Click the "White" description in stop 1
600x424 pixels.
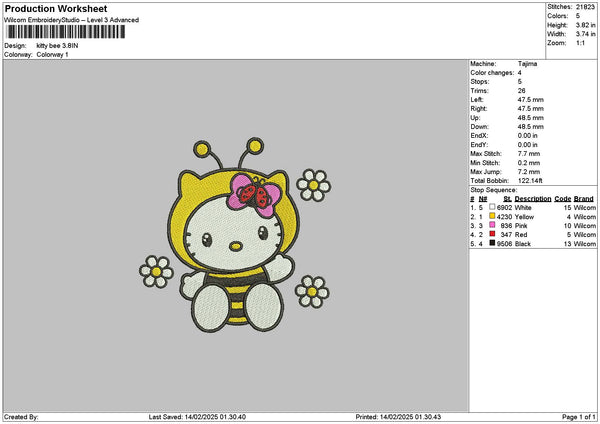click(x=523, y=207)
